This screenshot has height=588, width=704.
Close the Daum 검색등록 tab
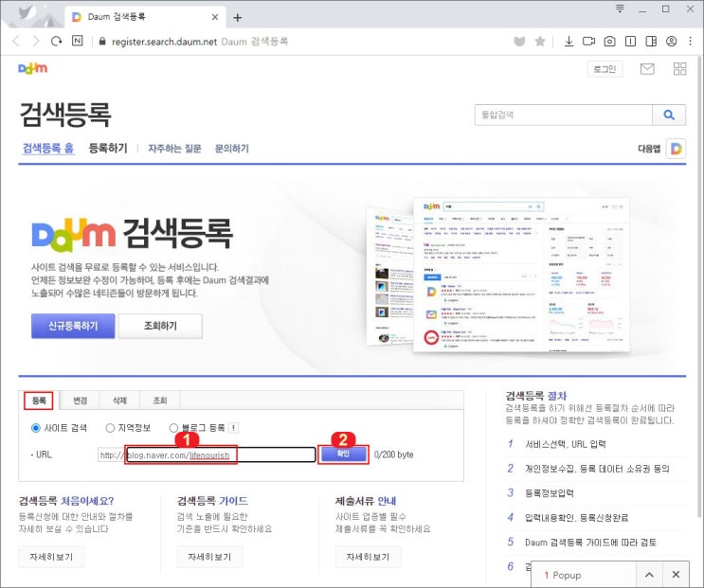215,17
